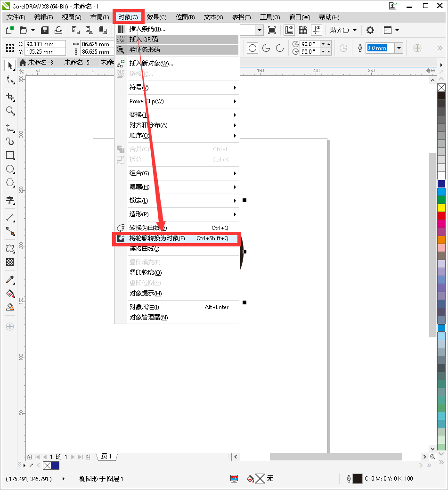Choose Object Manager menu entry
This screenshot has width=448, height=490.
(x=177, y=318)
